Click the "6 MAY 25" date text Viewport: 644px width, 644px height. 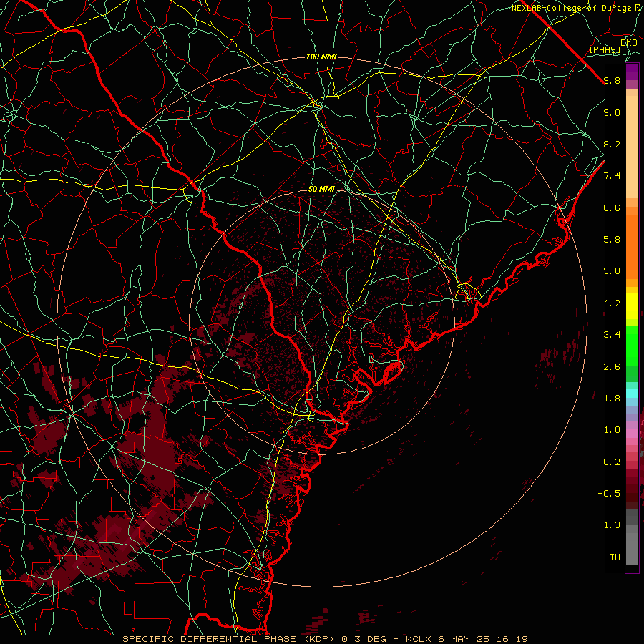[464, 639]
